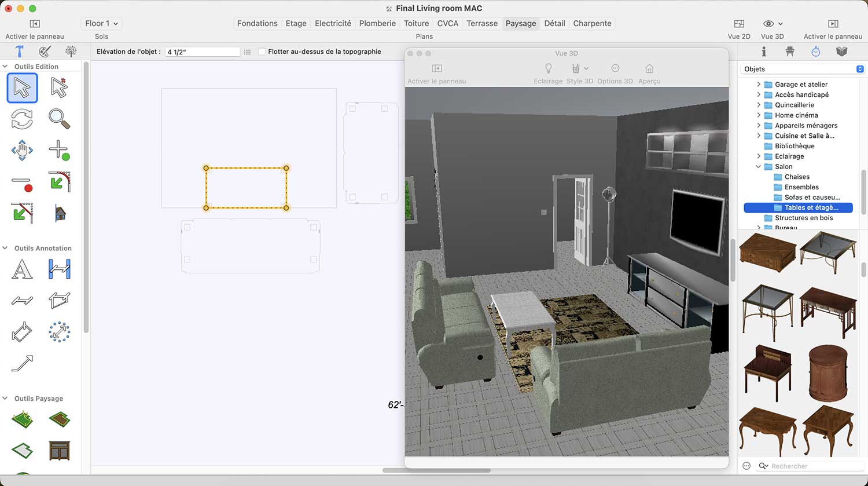Expand the Eclairage folder
The image size is (868, 486).
(759, 156)
